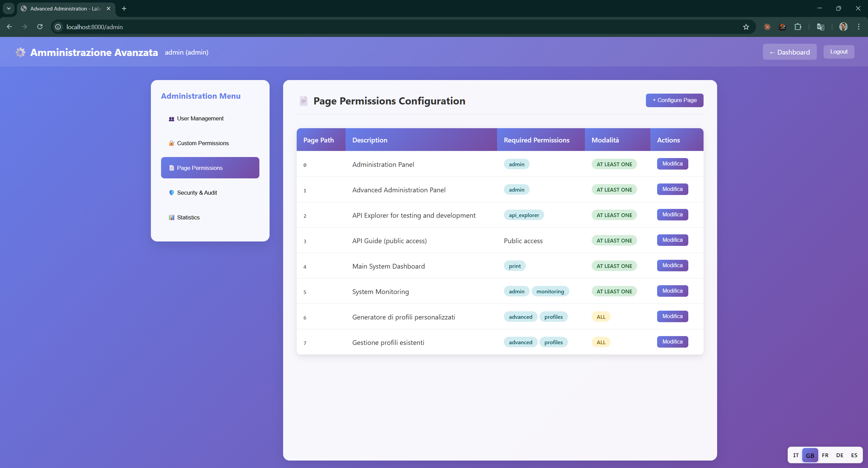Screen dimensions: 868x468
Task: Click the Google Translate icon
Action: [x=821, y=27]
